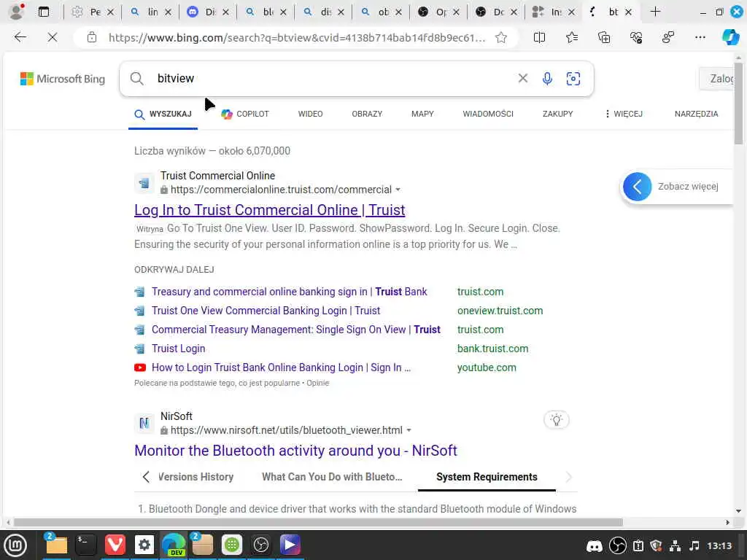Switch to the WIDEO search tab
This screenshot has height=560, width=747.
click(x=310, y=114)
